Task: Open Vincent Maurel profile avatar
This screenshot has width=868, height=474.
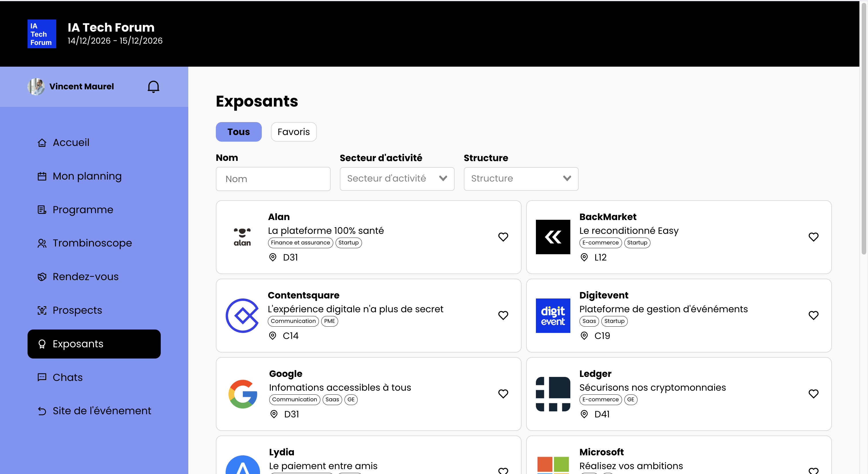Action: pos(36,87)
